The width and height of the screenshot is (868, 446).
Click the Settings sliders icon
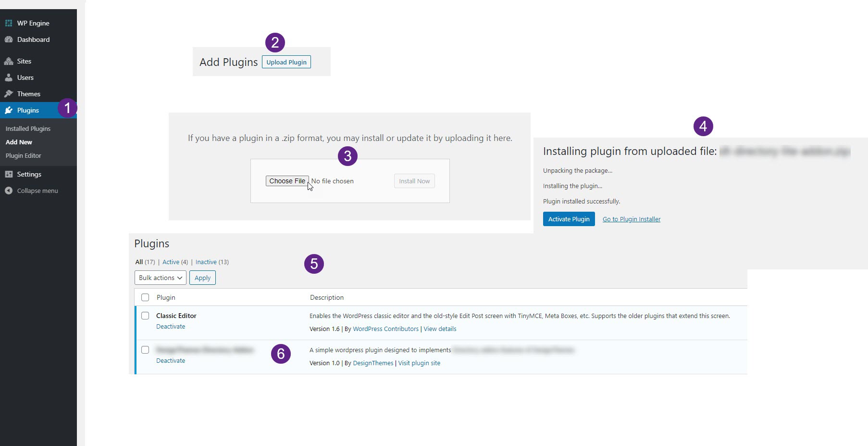tap(9, 174)
